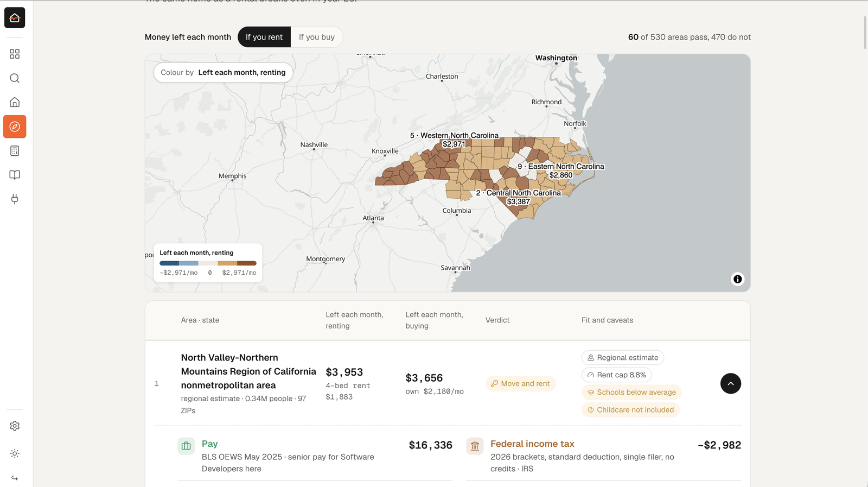Switch to the 'If you buy' toggle
Screen dimensions: 868x487
(317, 37)
